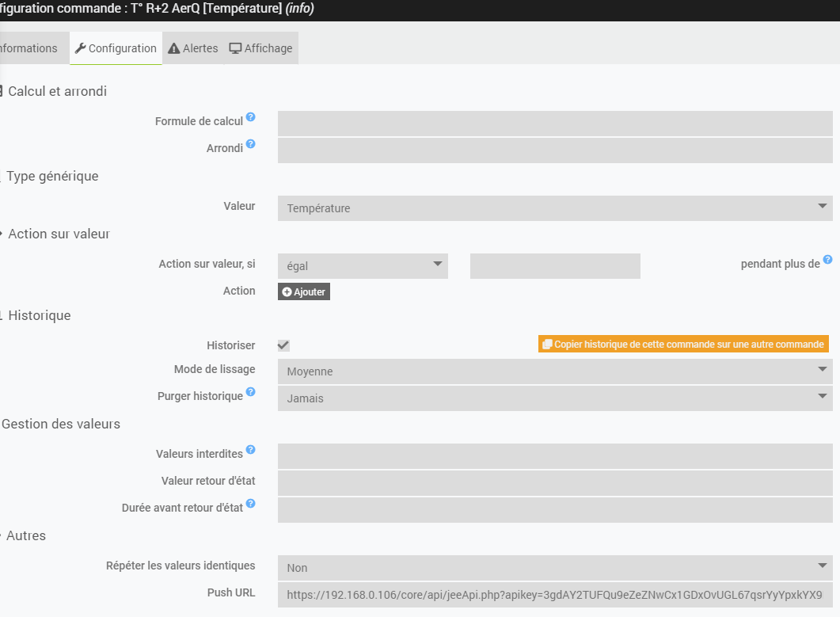Toggle the Historiser checkbox
840x617 pixels.
pos(283,345)
